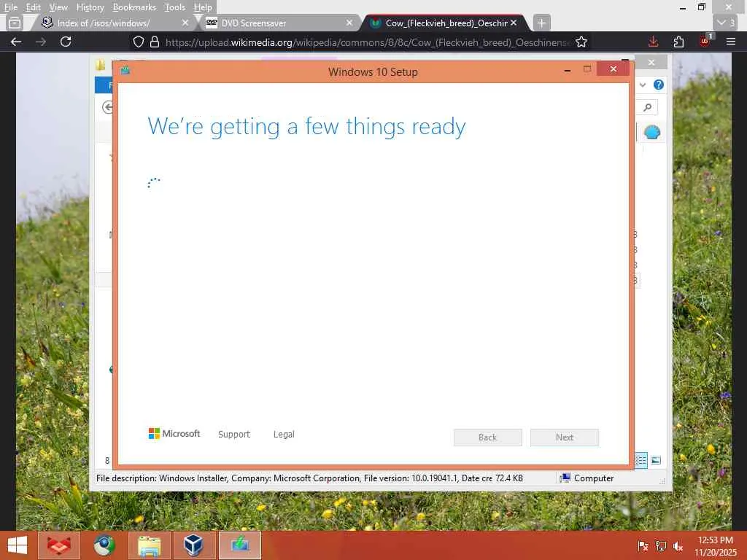Click the Windows 10 Setup title icon
This screenshot has height=560, width=747.
click(x=125, y=71)
